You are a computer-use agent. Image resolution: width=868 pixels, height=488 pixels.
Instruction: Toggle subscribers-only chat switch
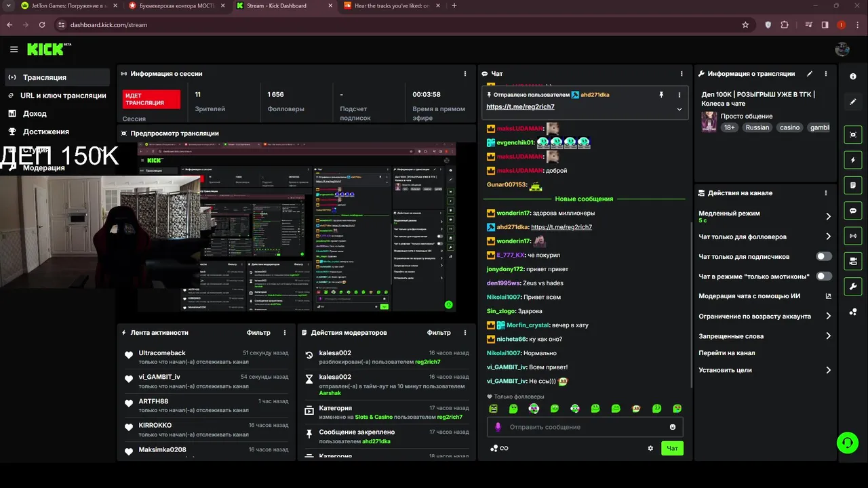(824, 257)
